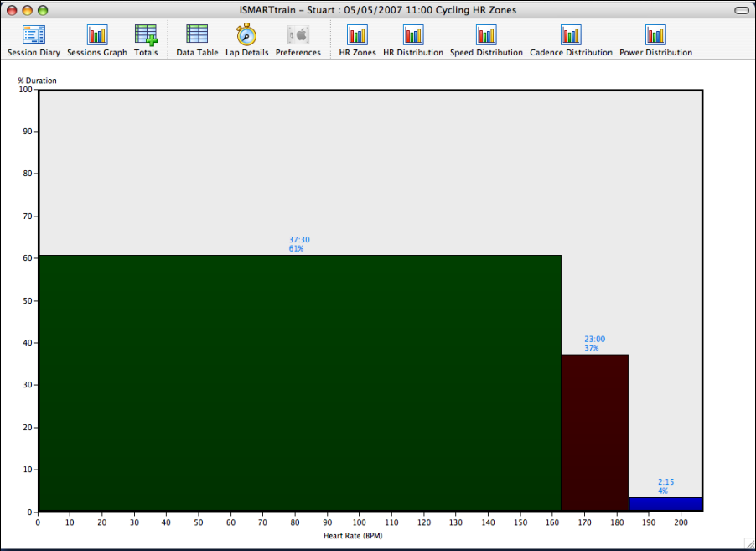Viewport: 756px width, 551px height.
Task: Click the yellow minimize window button
Action: click(28, 10)
